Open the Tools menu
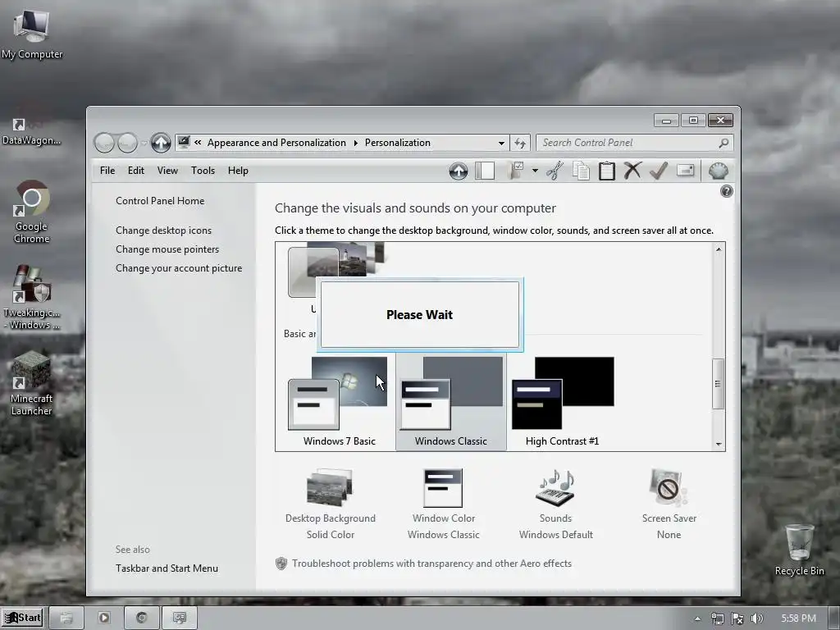The height and width of the screenshot is (630, 840). click(x=203, y=171)
